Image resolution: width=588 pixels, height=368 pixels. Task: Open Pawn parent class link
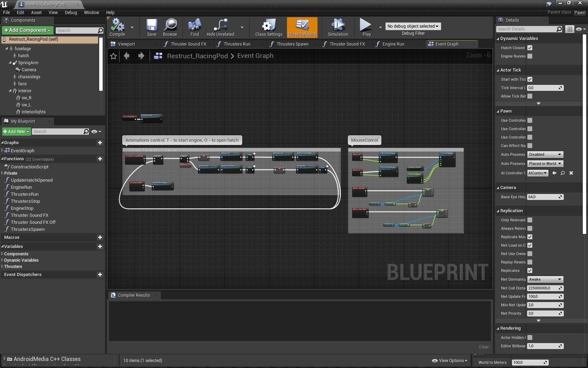(x=580, y=12)
